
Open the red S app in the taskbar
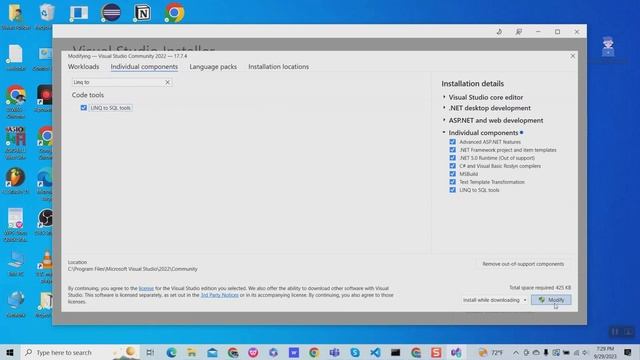[x=436, y=352]
